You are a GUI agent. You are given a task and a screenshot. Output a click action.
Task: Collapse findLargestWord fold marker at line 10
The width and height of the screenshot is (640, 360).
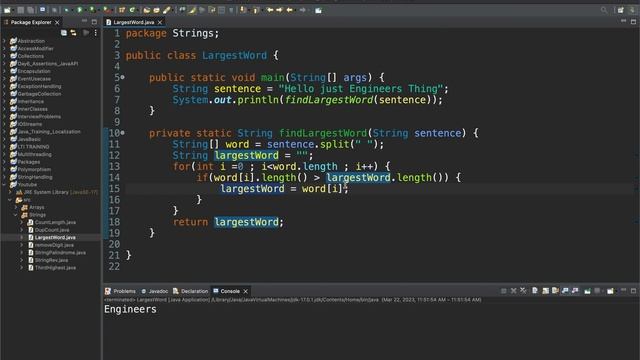tap(122, 133)
